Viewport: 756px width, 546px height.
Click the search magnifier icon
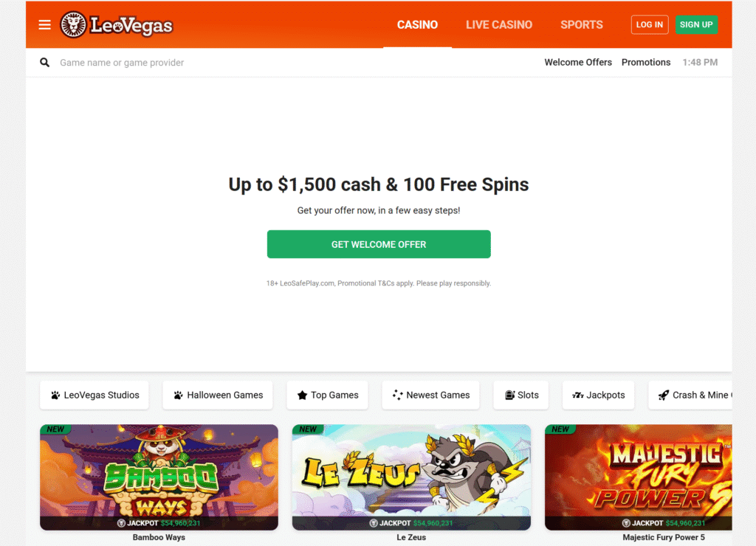tap(44, 62)
